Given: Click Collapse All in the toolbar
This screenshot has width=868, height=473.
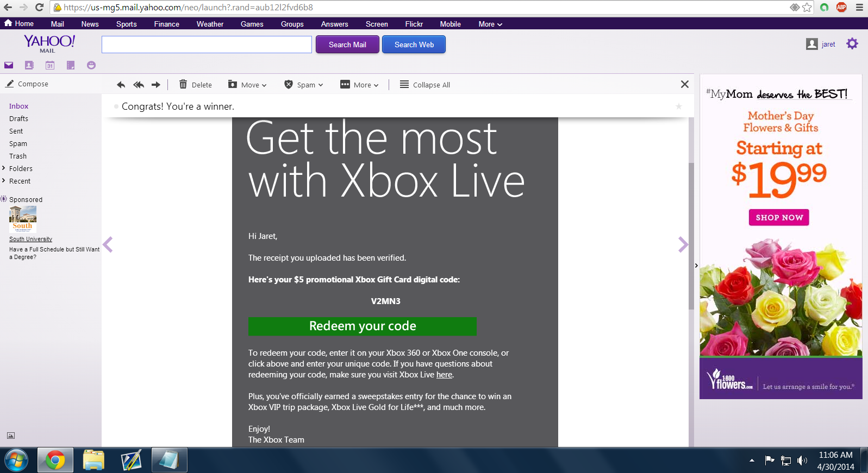Looking at the screenshot, I should 425,85.
